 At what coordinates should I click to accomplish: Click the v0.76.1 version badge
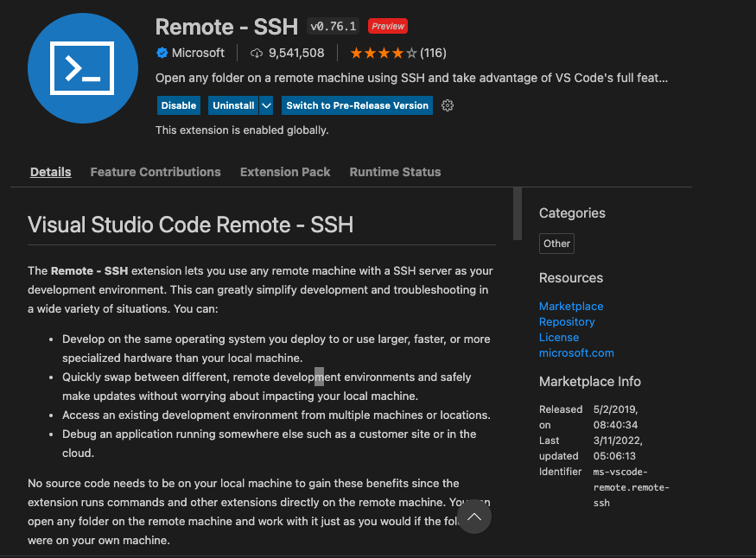pyautogui.click(x=333, y=26)
